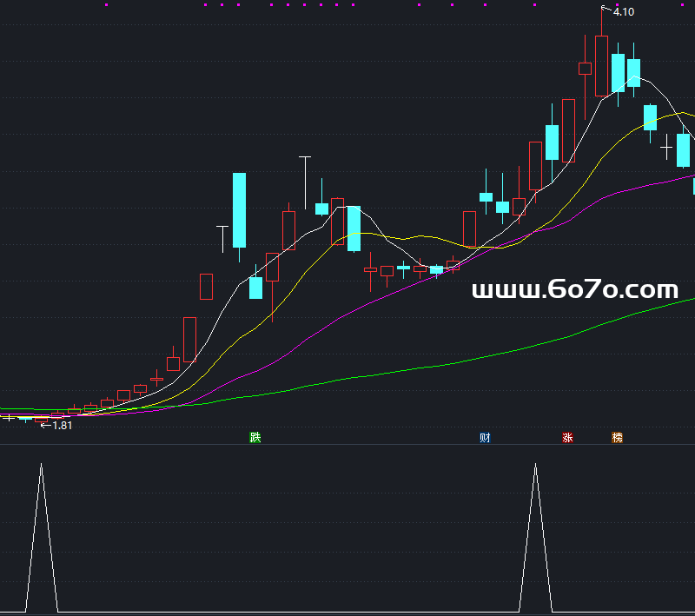Click the orange 榜 ranking marker
Image resolution: width=695 pixels, height=616 pixels.
(x=617, y=438)
